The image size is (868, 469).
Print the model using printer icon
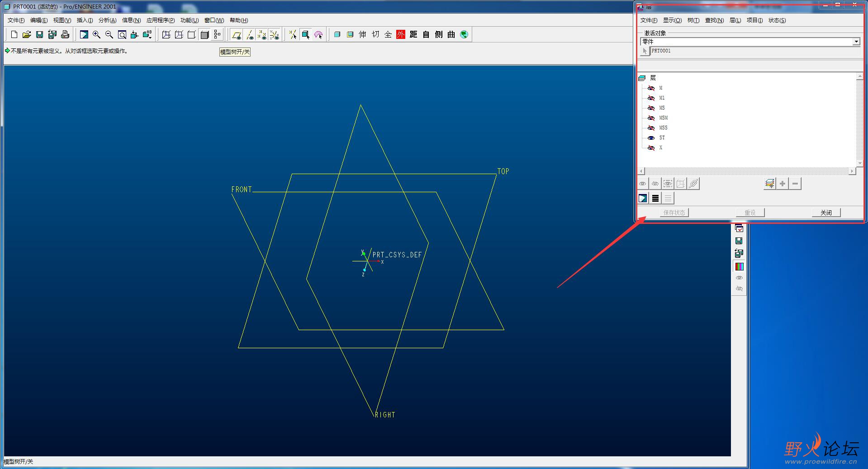tap(65, 34)
